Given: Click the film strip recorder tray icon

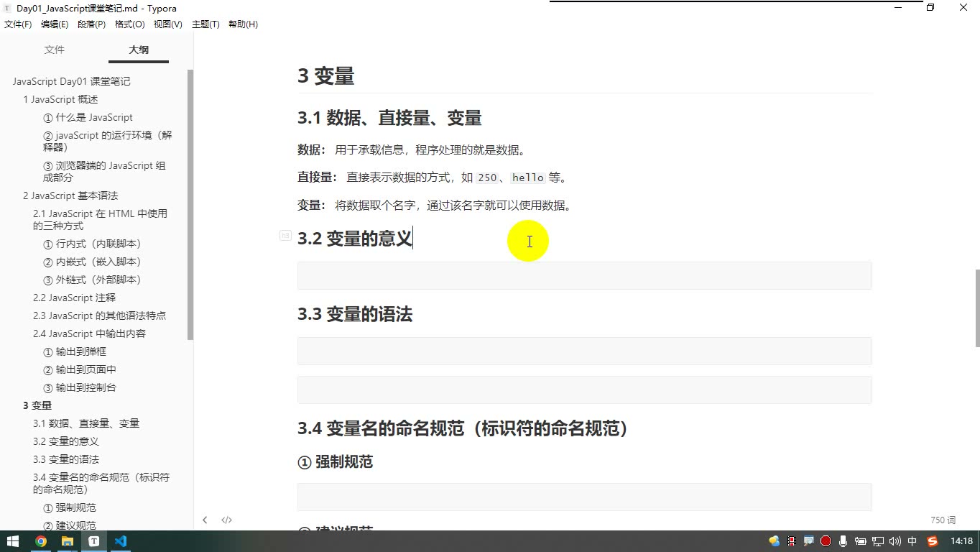Looking at the screenshot, I should click(792, 541).
